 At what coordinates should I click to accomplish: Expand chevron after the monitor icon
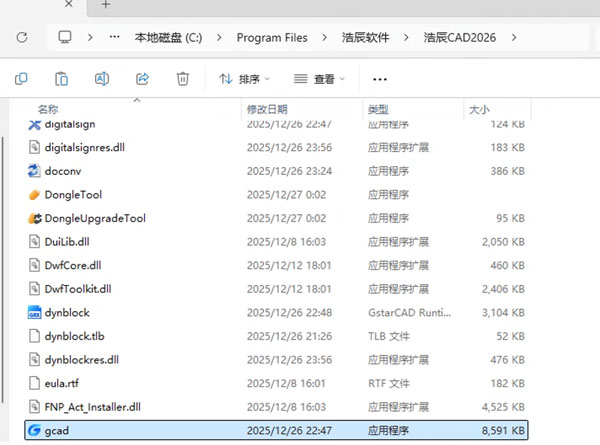(90, 37)
